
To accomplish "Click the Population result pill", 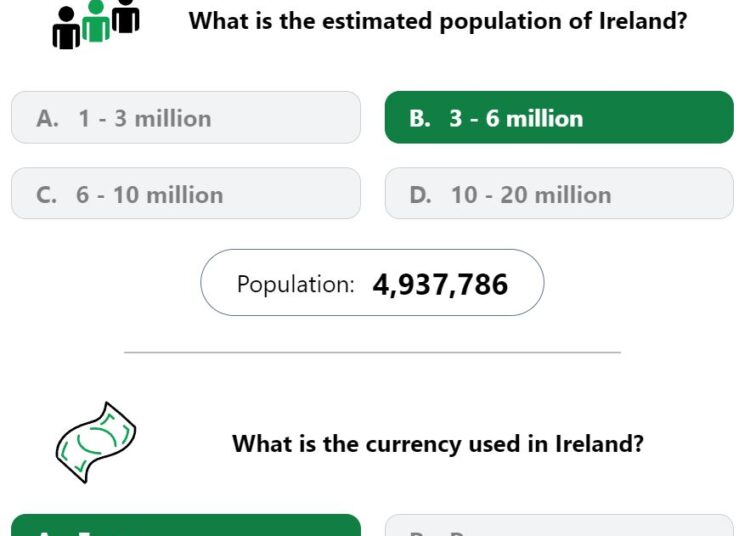I will click(x=372, y=283).
